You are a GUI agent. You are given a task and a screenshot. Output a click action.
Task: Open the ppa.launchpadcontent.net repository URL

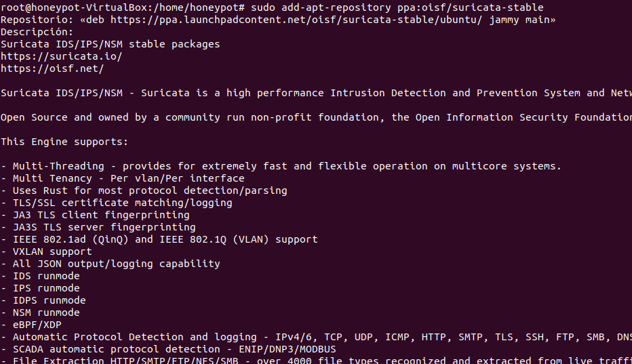click(x=296, y=20)
